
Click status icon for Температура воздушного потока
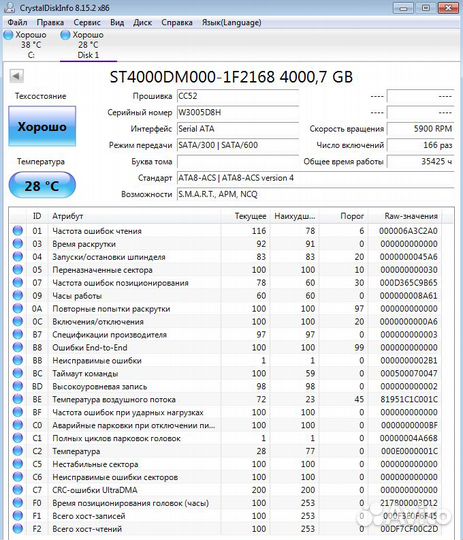pos(18,399)
